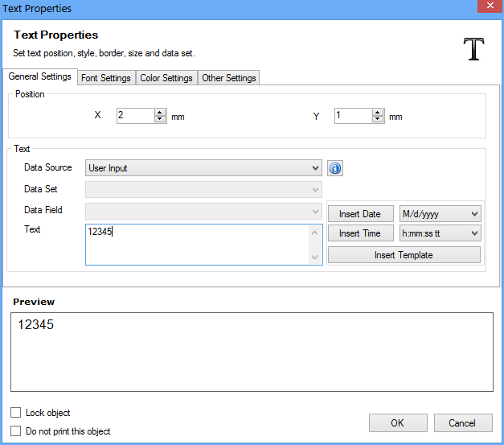
Task: Open the Data Source dropdown
Action: [203, 168]
